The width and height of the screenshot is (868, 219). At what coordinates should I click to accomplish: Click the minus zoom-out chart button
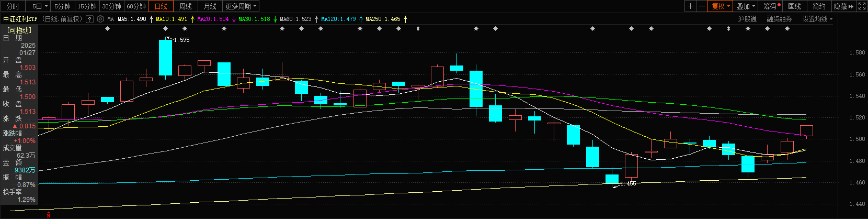point(702,6)
